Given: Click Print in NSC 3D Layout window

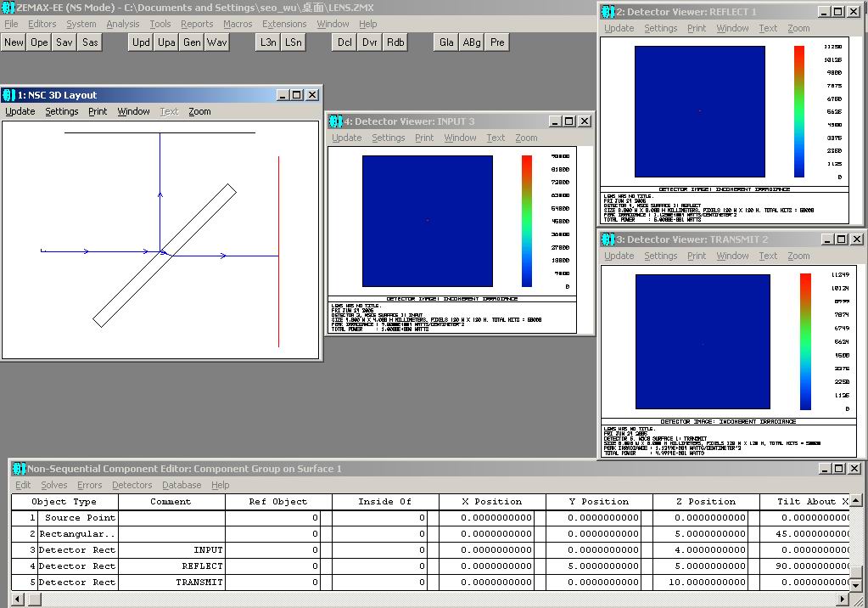Looking at the screenshot, I should 98,111.
